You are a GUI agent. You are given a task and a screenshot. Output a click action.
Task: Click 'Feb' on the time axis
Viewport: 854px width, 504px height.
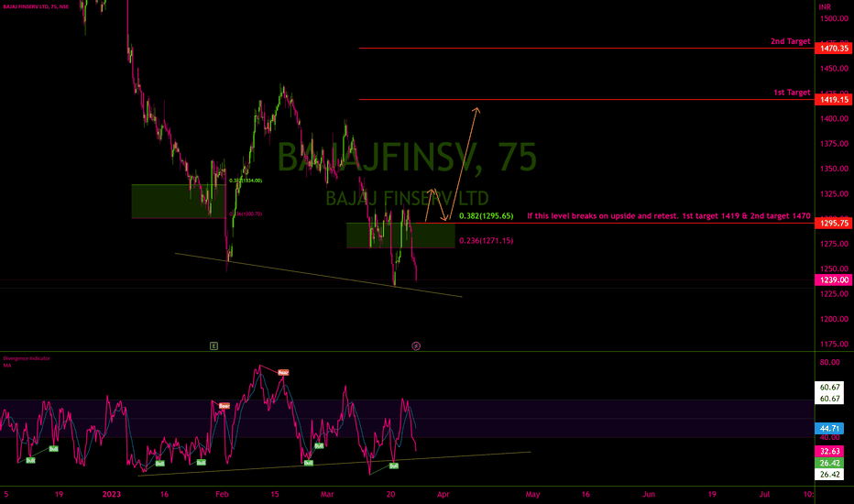(x=223, y=494)
